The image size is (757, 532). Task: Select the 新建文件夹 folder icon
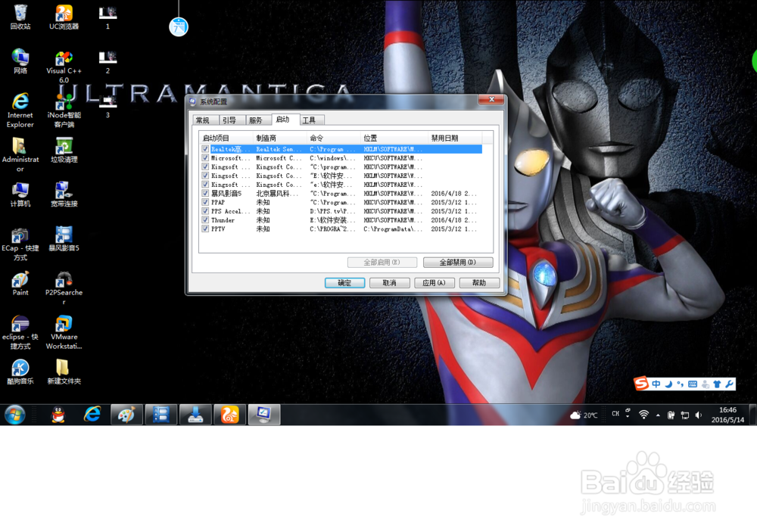[x=64, y=372]
